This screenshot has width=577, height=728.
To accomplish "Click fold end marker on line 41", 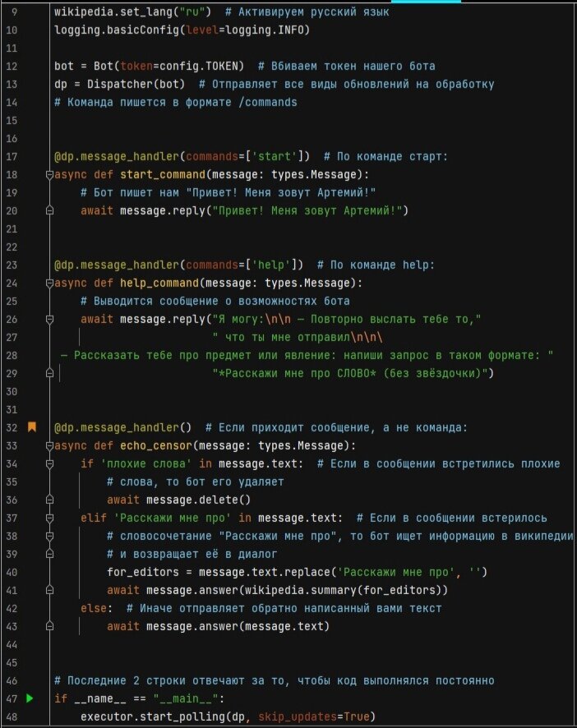I will [49, 591].
